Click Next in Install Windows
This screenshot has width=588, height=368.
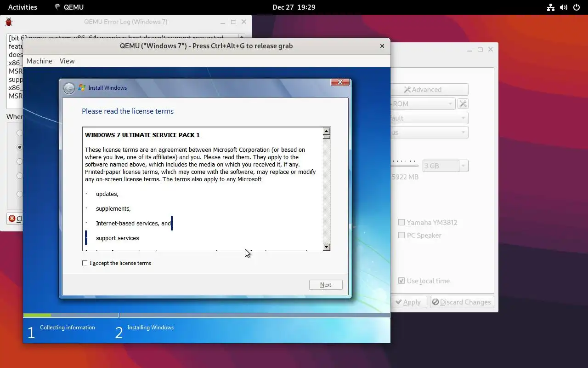pyautogui.click(x=326, y=285)
